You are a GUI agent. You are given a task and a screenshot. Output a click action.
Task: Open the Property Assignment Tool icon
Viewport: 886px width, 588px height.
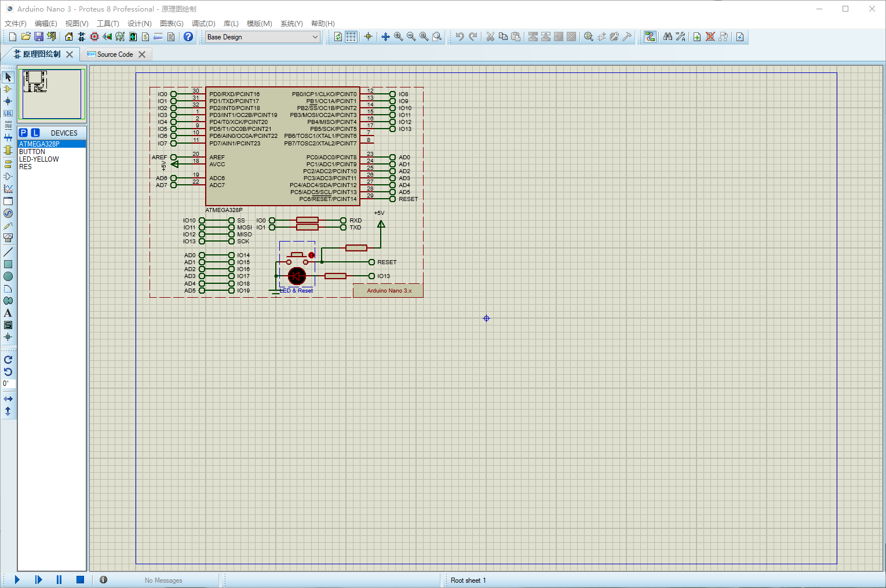681,36
